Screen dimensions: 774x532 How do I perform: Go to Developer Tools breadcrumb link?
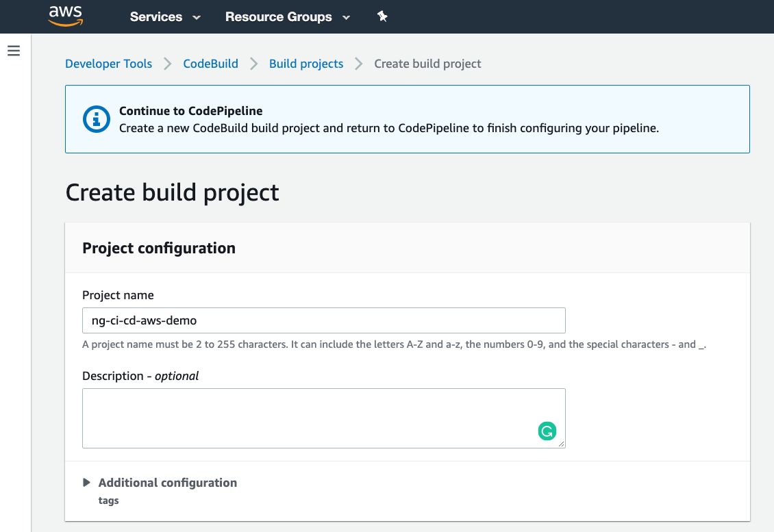109,64
